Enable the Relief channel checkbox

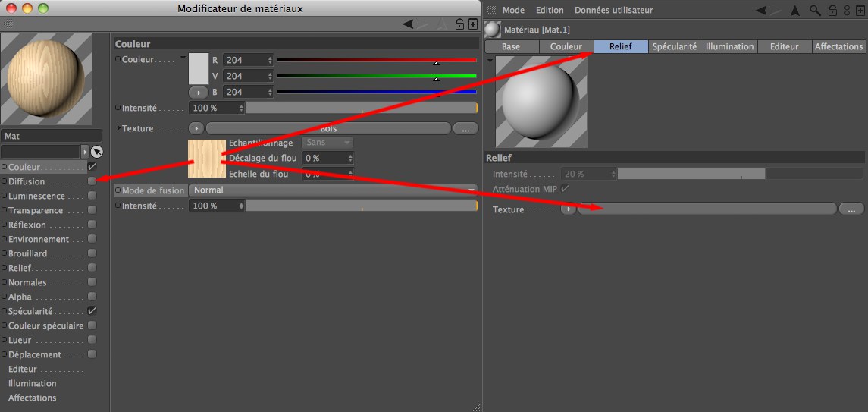pyautogui.click(x=92, y=268)
